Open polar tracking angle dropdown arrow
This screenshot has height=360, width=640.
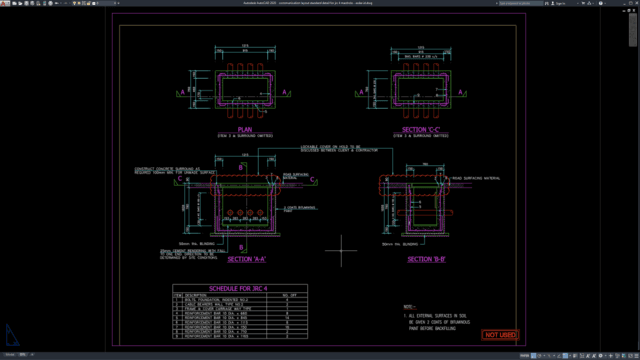point(544,356)
